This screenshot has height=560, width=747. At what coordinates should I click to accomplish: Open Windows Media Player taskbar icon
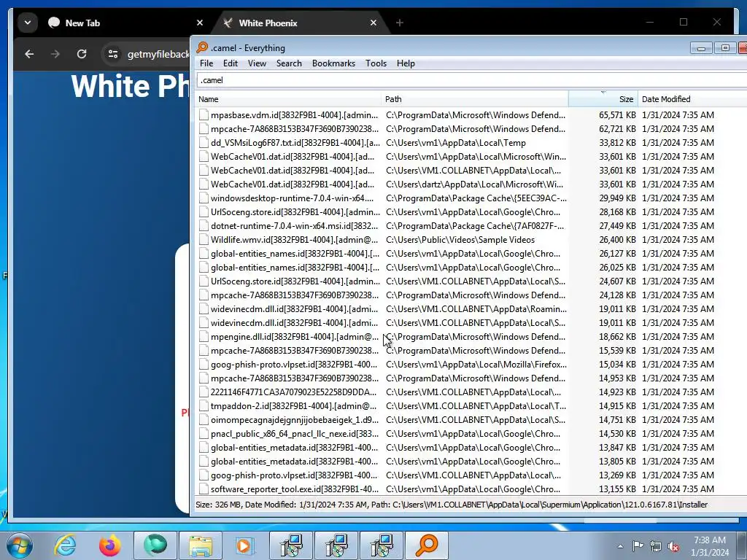click(245, 545)
